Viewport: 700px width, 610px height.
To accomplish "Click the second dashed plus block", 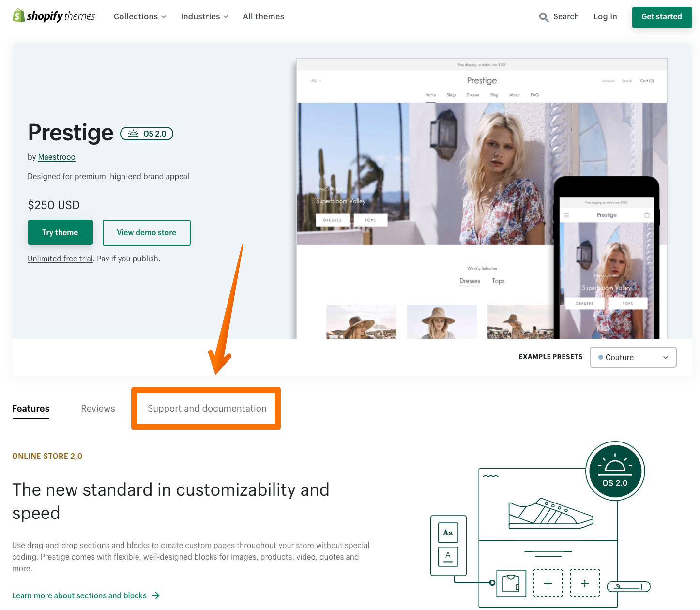I will [x=585, y=583].
